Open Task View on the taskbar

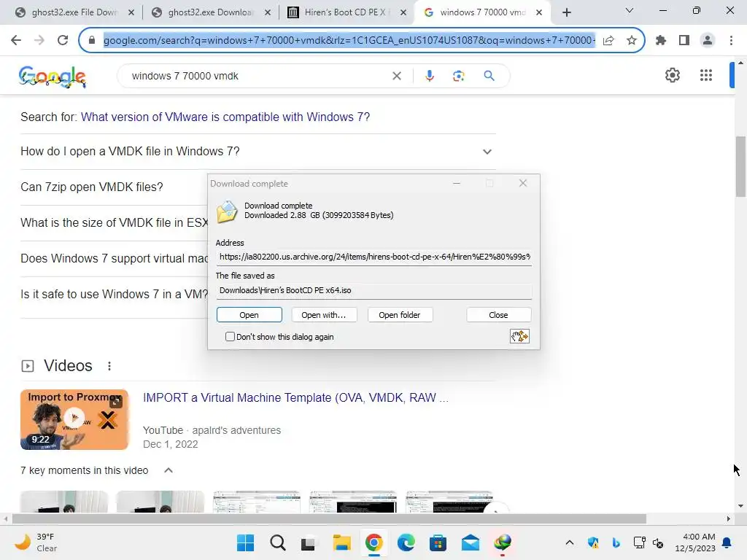coord(309,542)
